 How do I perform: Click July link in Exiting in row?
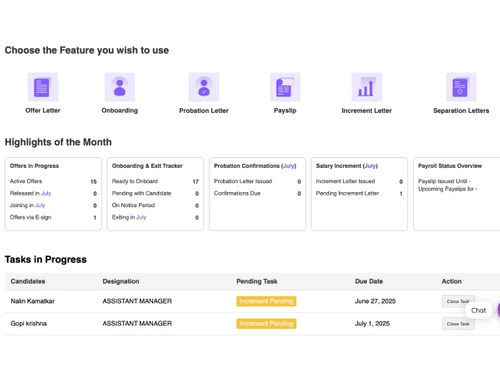(141, 217)
